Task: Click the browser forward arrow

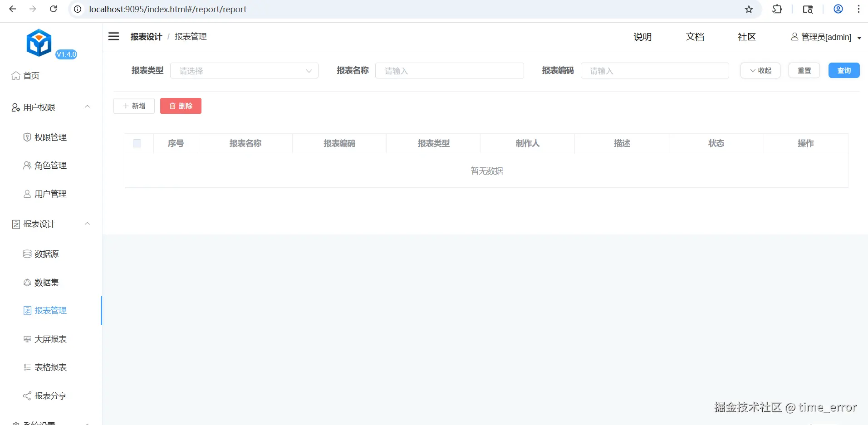Action: (33, 9)
